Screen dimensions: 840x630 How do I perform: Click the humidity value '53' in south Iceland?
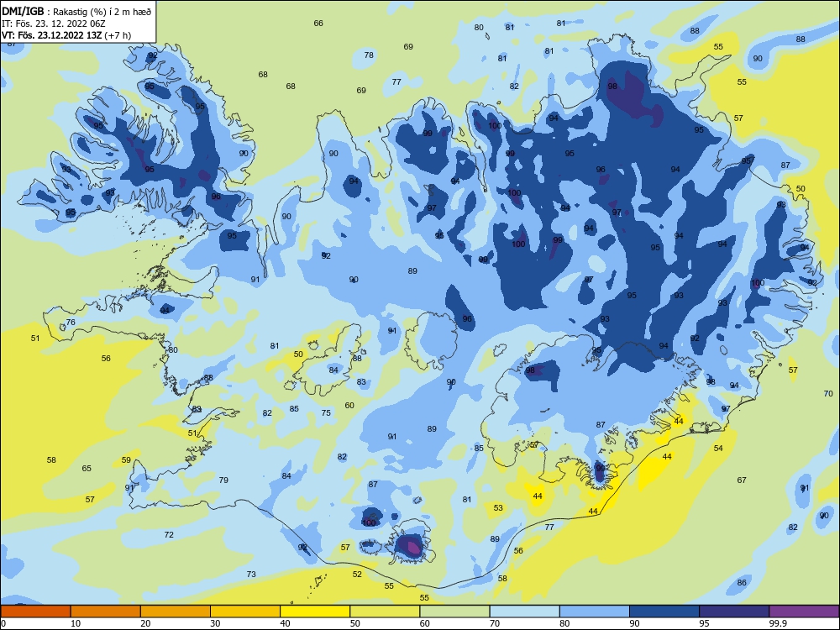tap(498, 507)
